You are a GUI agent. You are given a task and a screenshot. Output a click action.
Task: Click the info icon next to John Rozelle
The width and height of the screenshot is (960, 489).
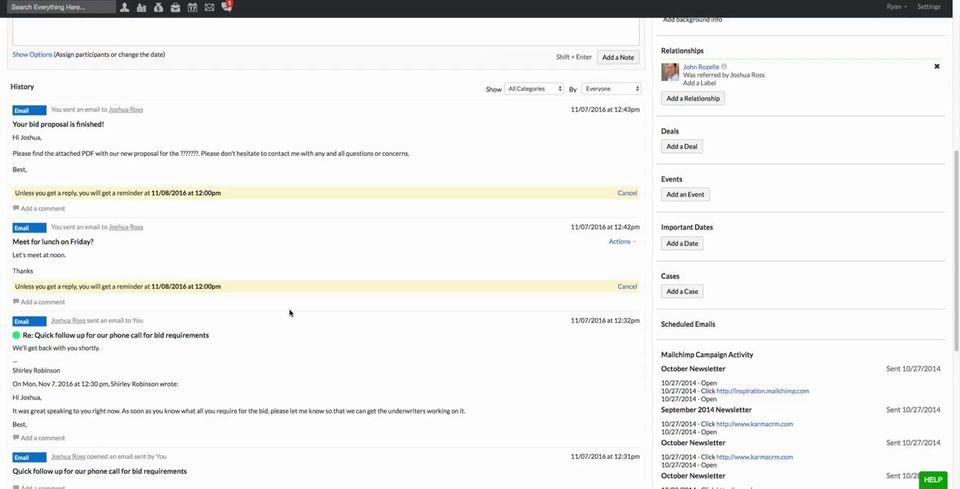[x=724, y=67]
